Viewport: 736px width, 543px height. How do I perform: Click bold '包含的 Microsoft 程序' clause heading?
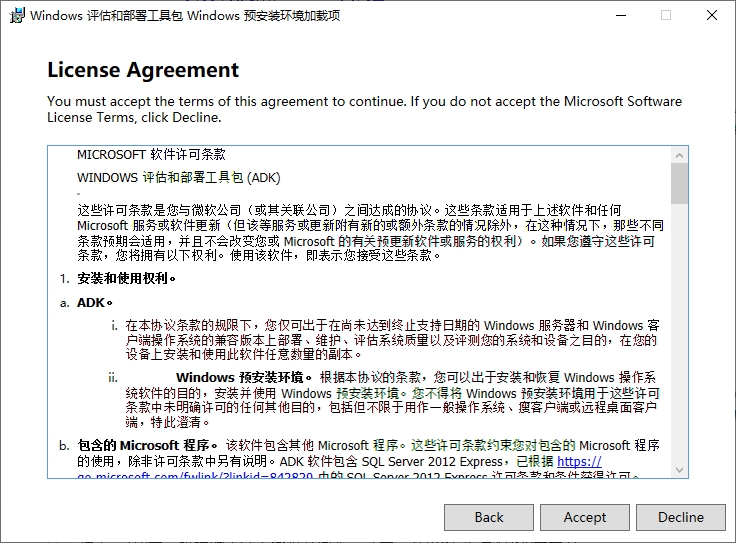[147, 445]
